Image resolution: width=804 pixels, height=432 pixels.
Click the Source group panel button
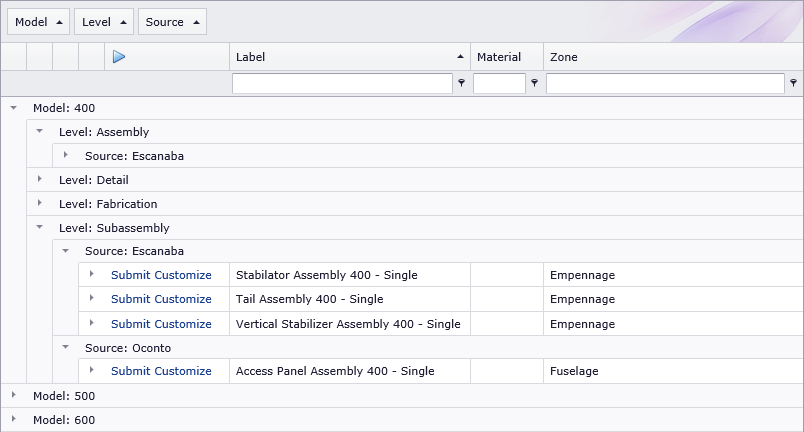click(172, 22)
